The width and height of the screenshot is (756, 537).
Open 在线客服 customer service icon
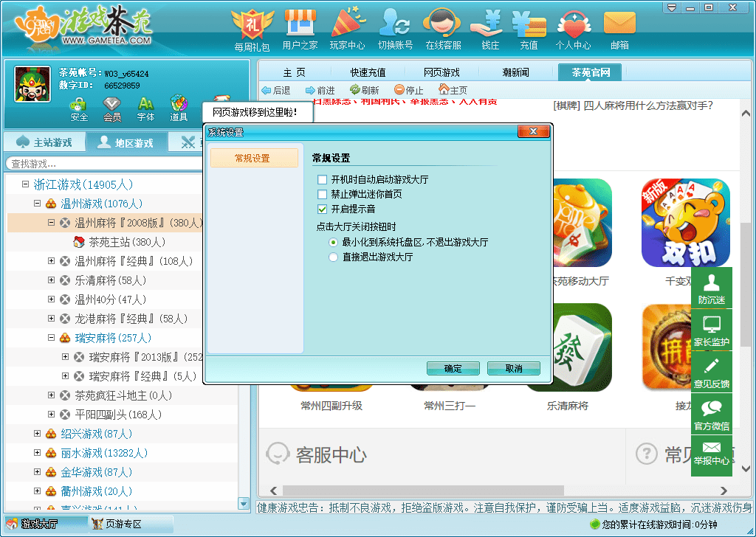point(442,24)
